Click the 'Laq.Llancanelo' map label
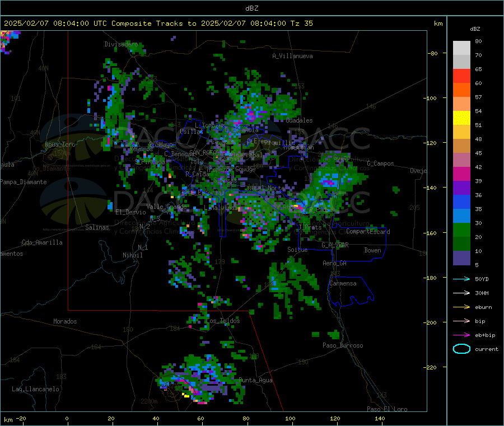 coord(35,389)
